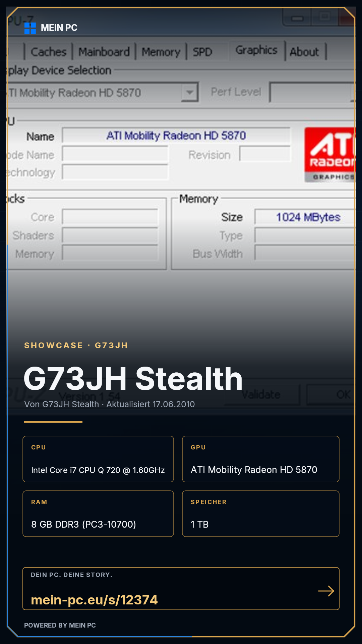
Task: Click the SHOWCASE · G73JH category label
Action: (x=76, y=345)
